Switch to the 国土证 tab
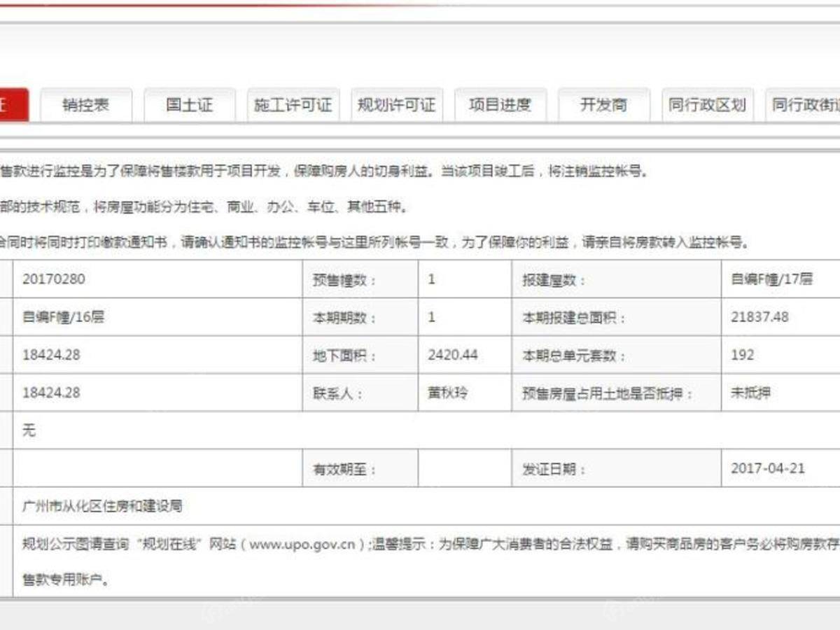Screen dimensions: 840x630 click(189, 106)
